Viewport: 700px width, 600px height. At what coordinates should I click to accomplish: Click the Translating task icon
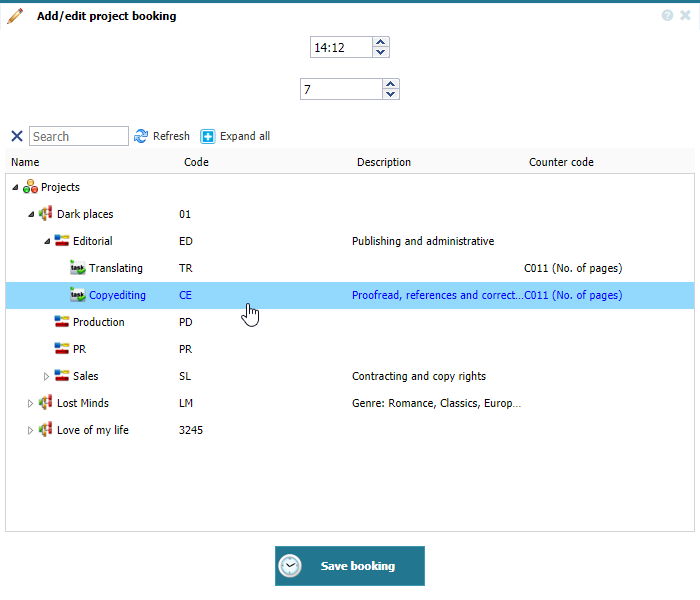pyautogui.click(x=78, y=268)
